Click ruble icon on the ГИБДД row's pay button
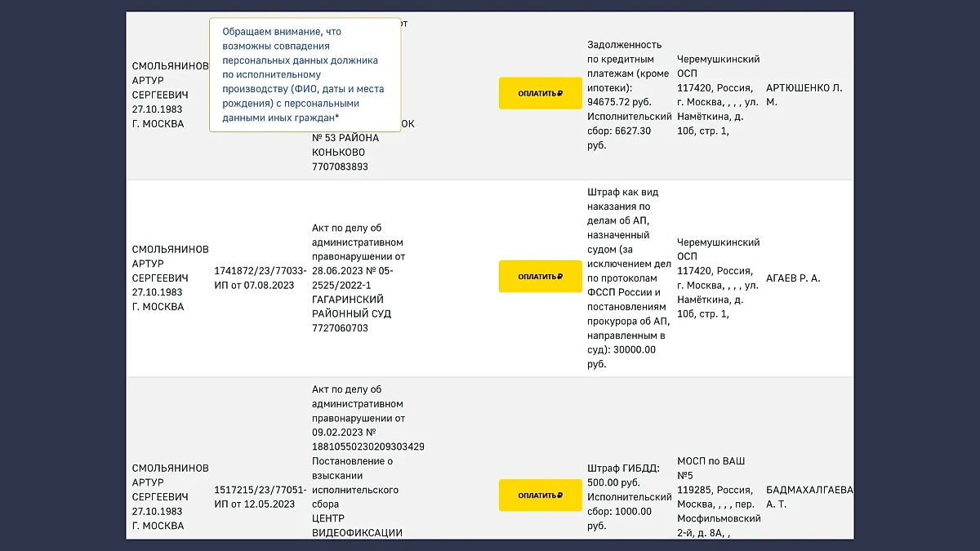Screen dimensions: 980x551 pos(559,495)
